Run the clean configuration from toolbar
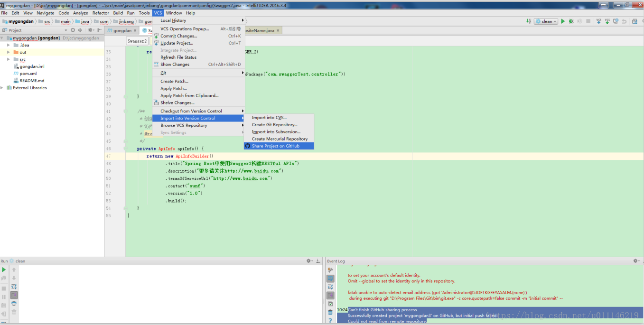This screenshot has height=325, width=644. [x=563, y=21]
